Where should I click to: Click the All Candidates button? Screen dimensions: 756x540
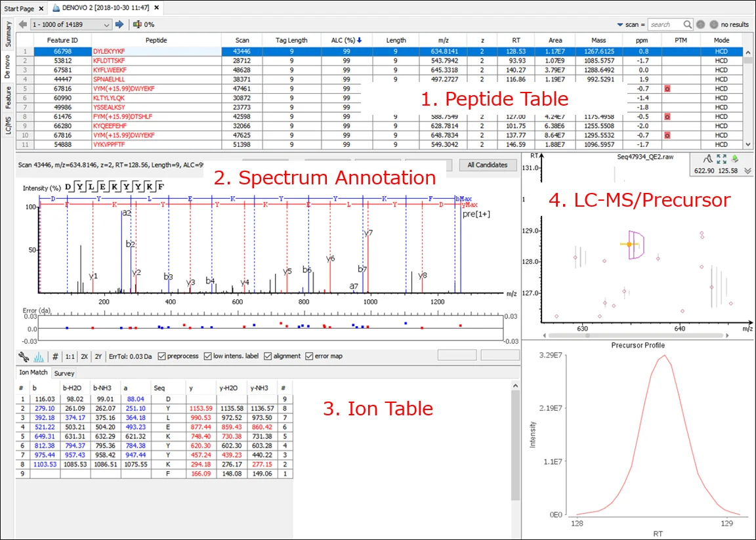point(488,165)
